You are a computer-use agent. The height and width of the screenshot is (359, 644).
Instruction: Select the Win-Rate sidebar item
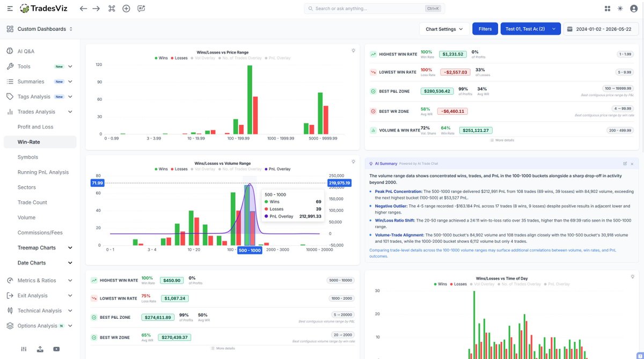[x=40, y=142]
